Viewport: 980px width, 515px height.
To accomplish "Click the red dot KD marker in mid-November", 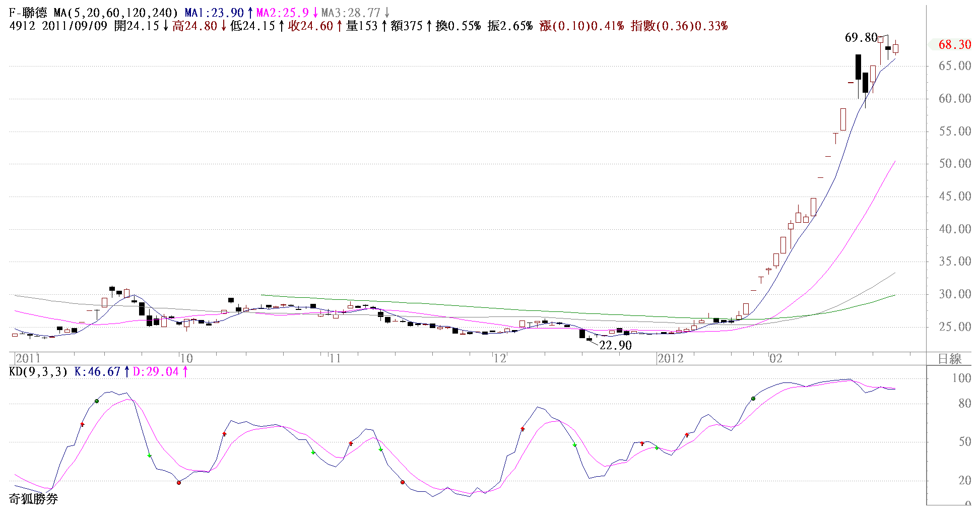I will 403,482.
